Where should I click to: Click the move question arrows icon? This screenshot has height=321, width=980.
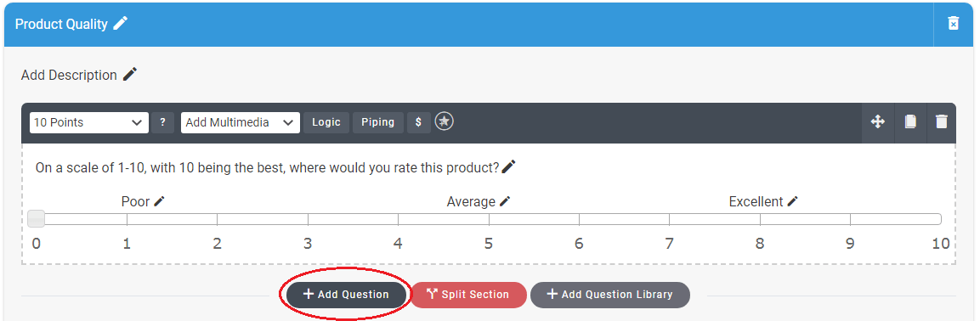coord(877,121)
